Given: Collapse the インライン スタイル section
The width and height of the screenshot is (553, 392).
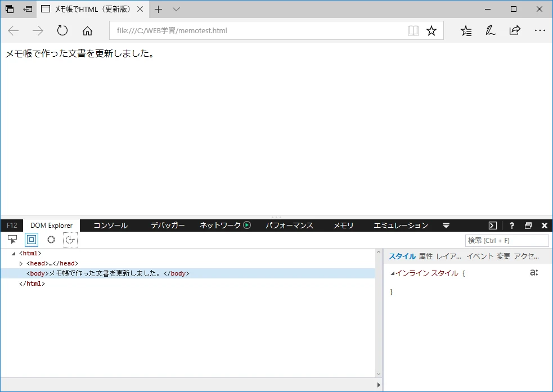Looking at the screenshot, I should coord(393,273).
